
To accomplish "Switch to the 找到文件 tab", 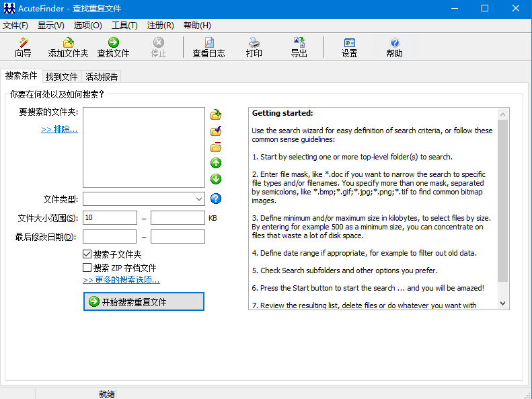I will pyautogui.click(x=62, y=77).
